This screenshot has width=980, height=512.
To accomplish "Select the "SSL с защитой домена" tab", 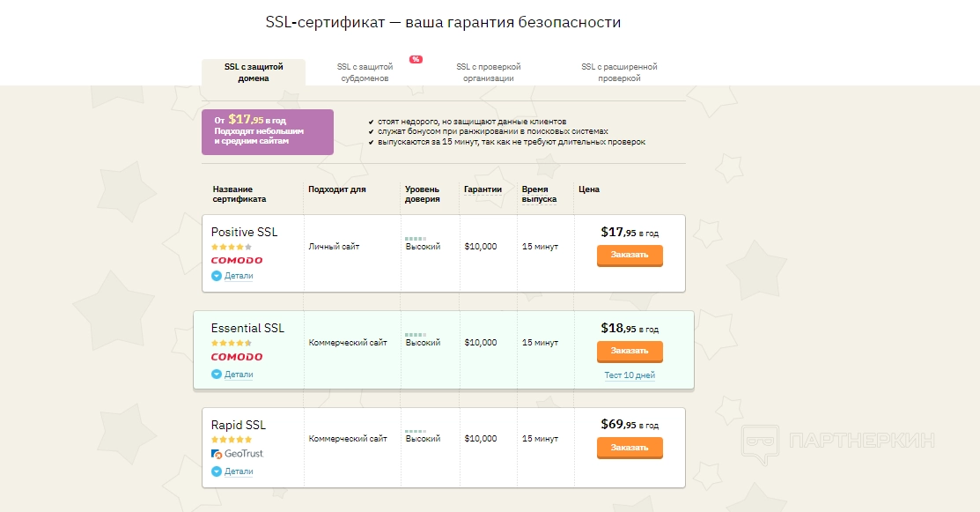I will [x=254, y=72].
